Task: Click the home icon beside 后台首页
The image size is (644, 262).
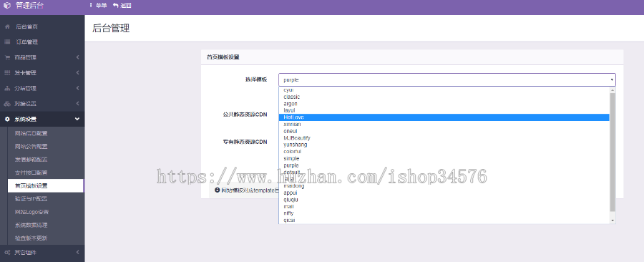Action: (x=7, y=26)
